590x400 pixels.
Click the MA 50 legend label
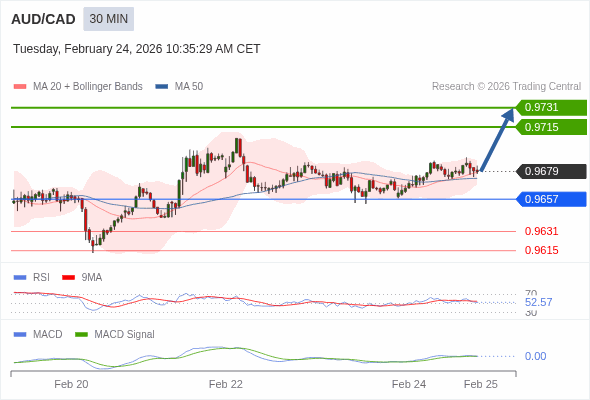point(189,87)
